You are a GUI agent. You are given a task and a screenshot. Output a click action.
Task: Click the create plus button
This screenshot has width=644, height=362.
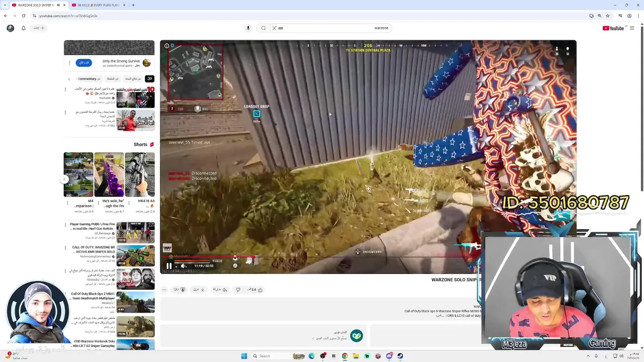(40, 28)
